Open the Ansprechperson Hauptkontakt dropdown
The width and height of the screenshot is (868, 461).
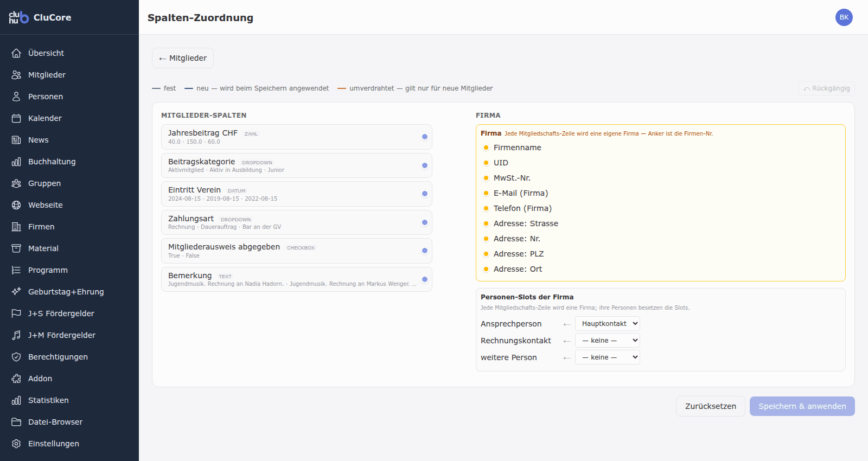(x=608, y=324)
